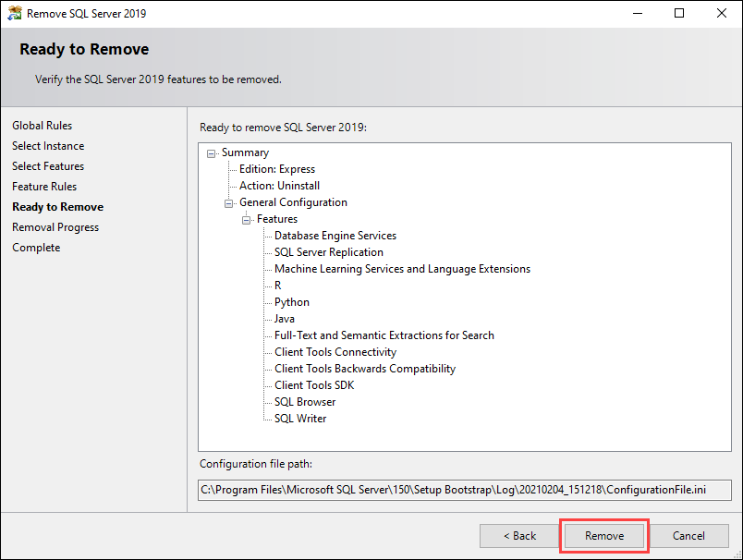Click the Remove button
The height and width of the screenshot is (560, 743).
(x=604, y=536)
